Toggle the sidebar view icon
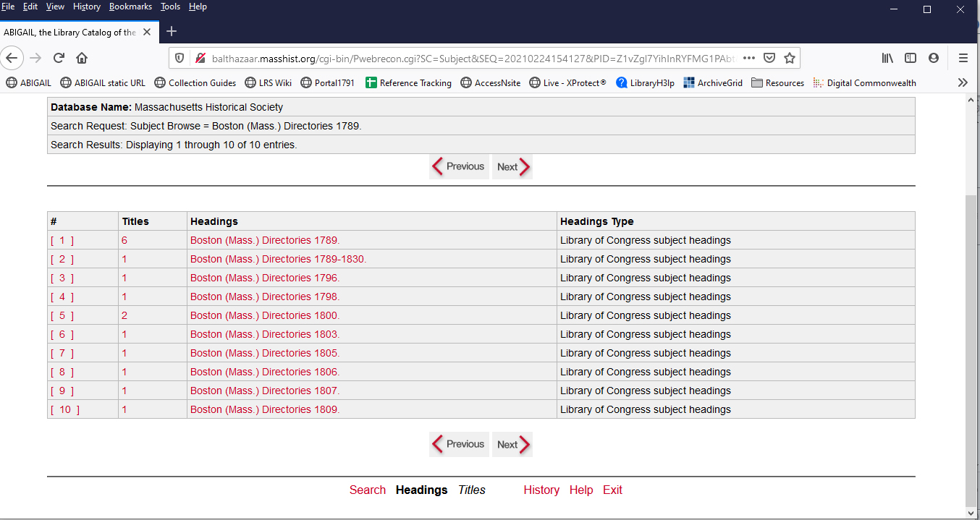The width and height of the screenshot is (980, 520). tap(911, 58)
